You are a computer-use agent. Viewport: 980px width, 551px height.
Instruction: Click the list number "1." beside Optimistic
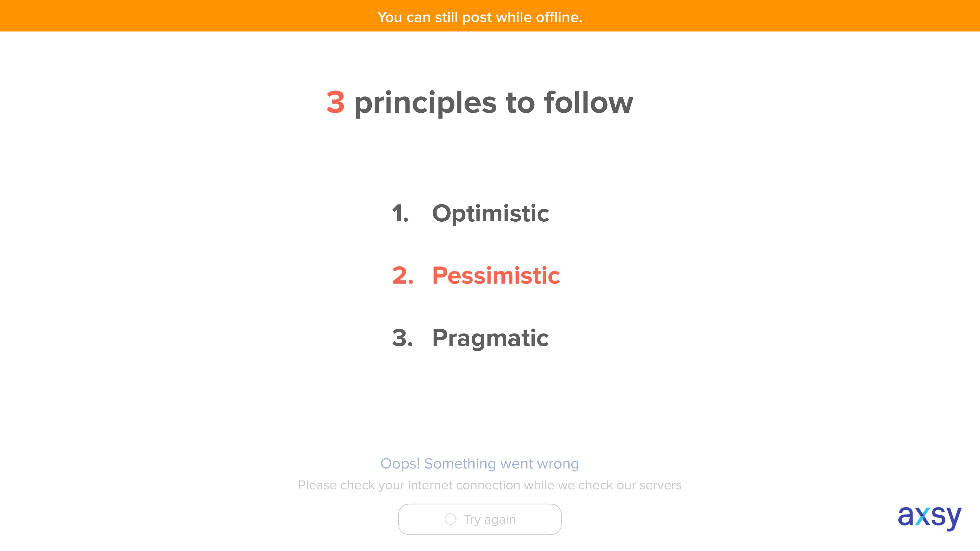tap(400, 213)
